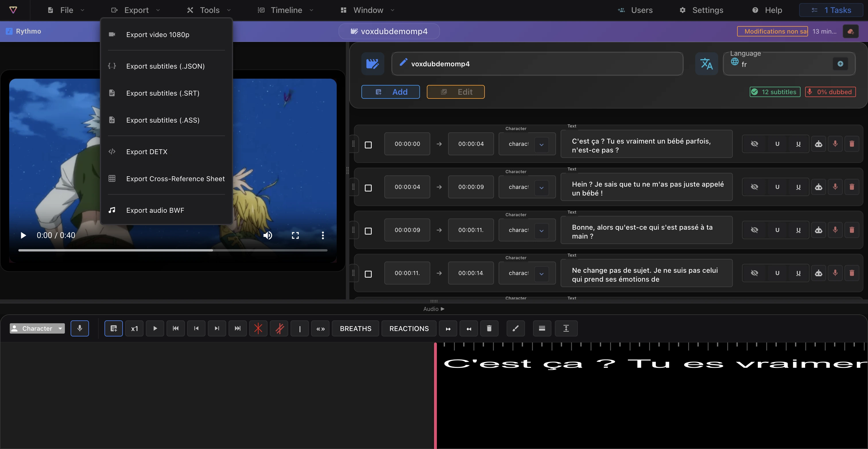Open the 1 Tasks panel
868x449 pixels.
(x=831, y=10)
